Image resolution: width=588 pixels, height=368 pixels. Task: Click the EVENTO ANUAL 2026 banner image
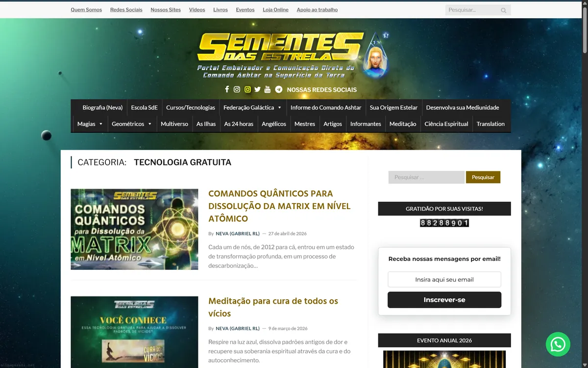click(x=444, y=359)
